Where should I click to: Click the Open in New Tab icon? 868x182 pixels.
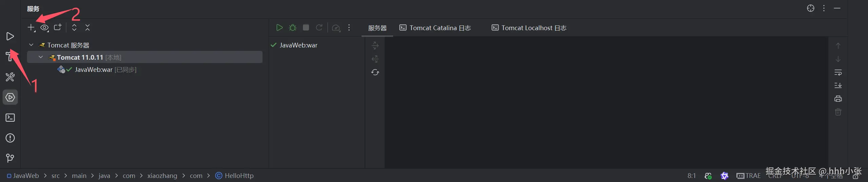58,27
